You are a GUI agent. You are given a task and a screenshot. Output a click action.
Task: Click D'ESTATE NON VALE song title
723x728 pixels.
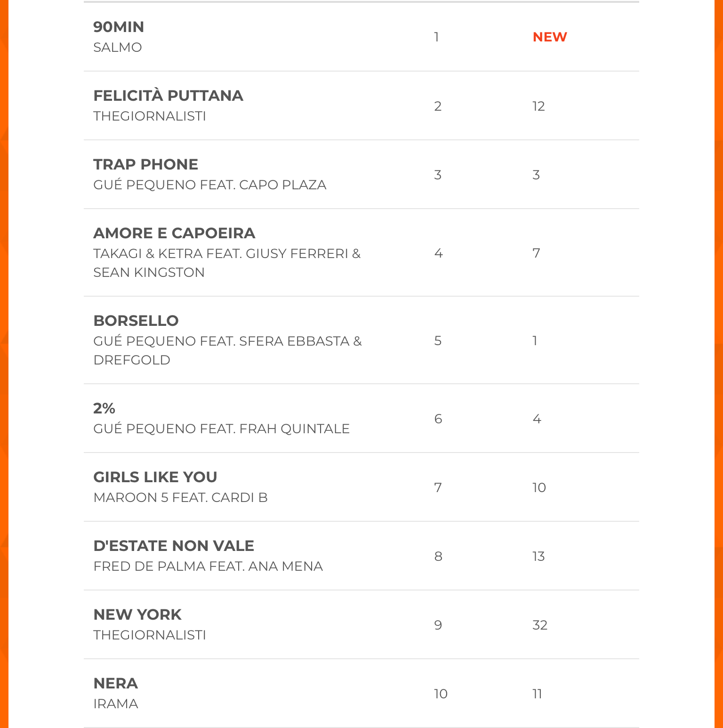coord(174,546)
